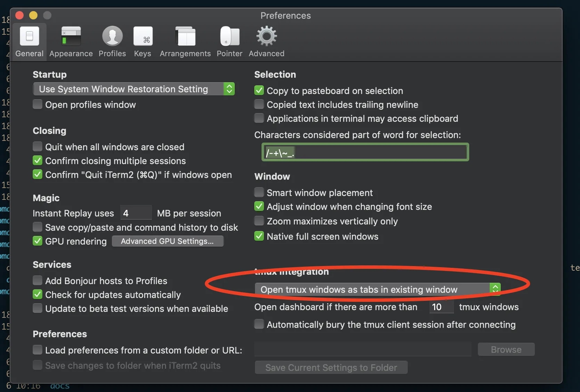Enable Save copy/paste and command history to disk

click(x=38, y=227)
